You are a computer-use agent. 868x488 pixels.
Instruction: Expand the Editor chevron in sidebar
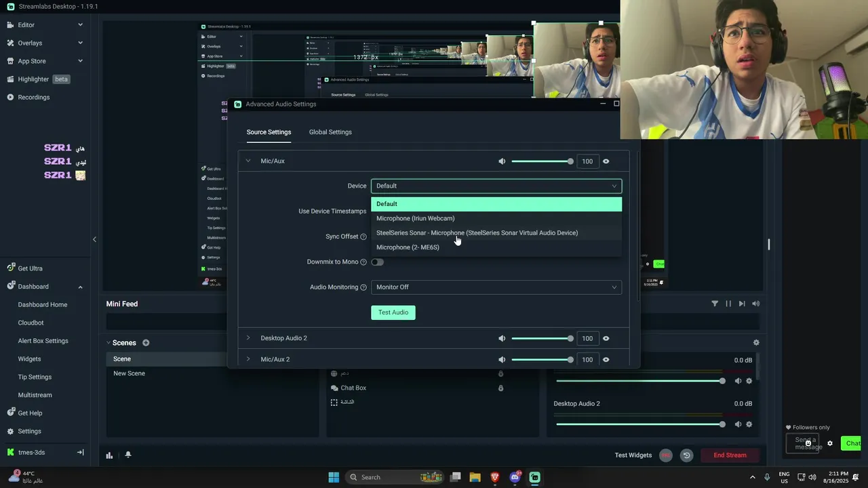[x=80, y=25]
